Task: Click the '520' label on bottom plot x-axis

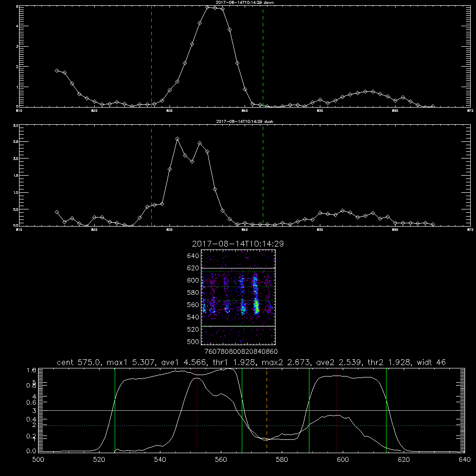Action: (99, 460)
